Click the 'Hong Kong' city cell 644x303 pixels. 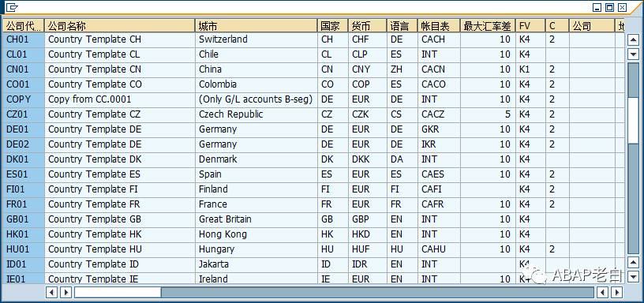[x=256, y=234]
